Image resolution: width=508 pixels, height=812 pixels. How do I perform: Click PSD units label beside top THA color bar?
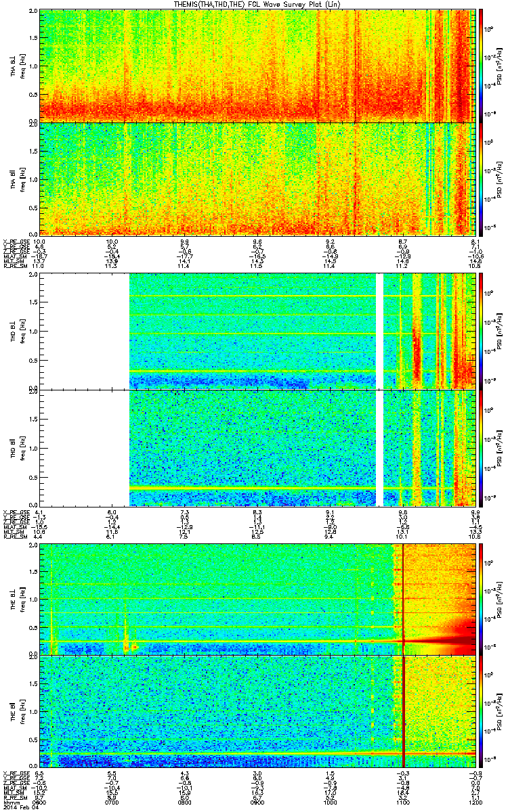500,66
